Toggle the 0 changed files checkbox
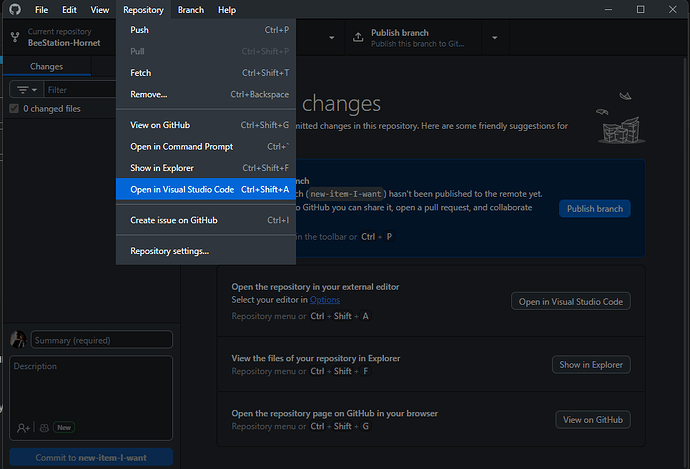Viewport: 690px width, 469px height. [x=14, y=109]
